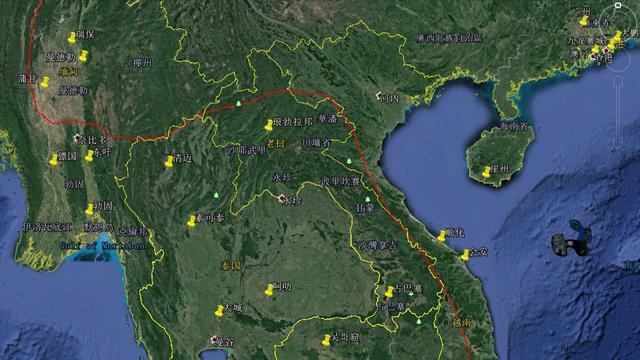The image size is (640, 360).
Task: Open the 清迈 pushpin placemark
Action: [x=169, y=162]
